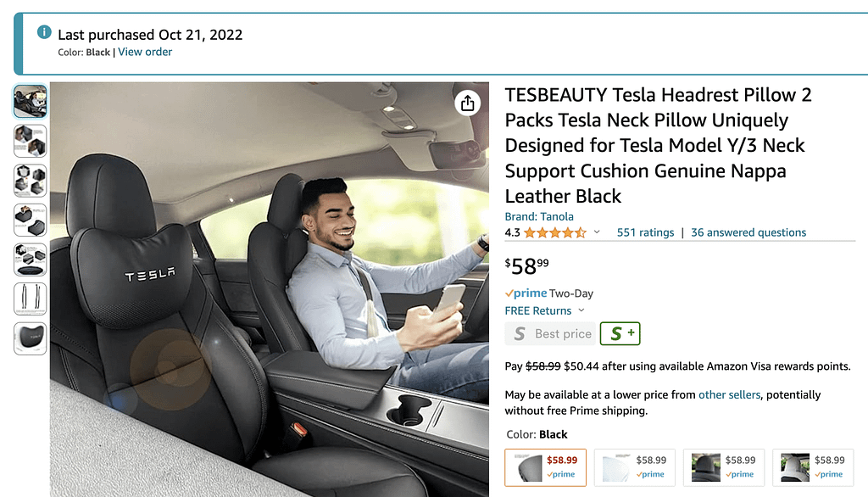Choose the second white color option
This screenshot has height=497, width=868.
[635, 466]
